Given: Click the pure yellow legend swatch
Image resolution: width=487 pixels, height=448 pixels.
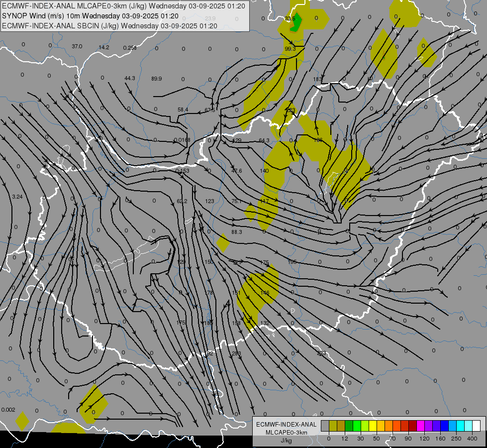Looking at the screenshot, I should (373, 426).
